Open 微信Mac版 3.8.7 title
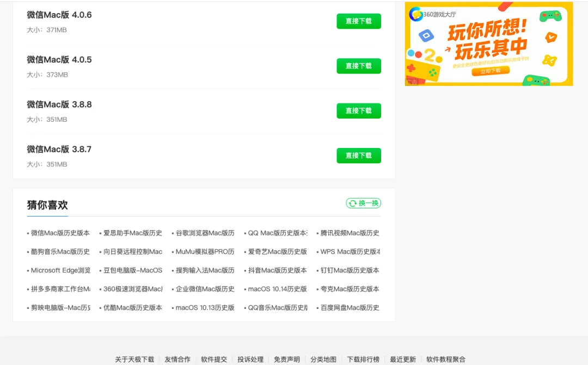588x365 pixels. [59, 149]
